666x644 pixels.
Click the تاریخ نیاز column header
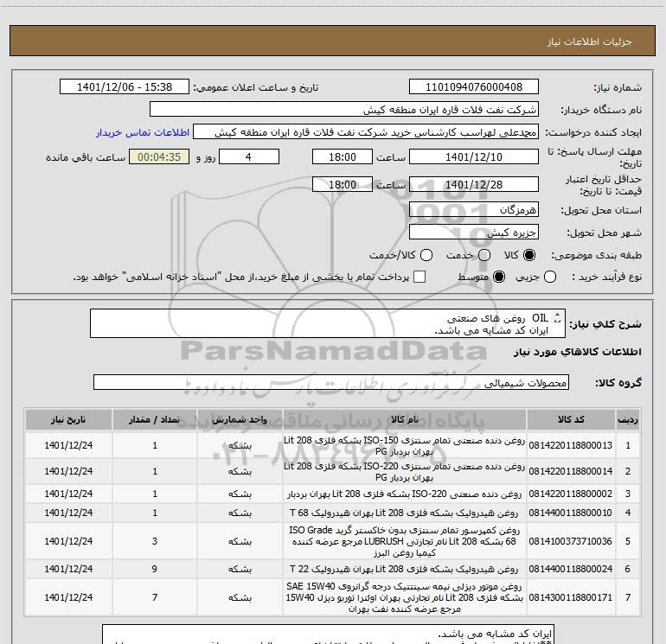68,419
